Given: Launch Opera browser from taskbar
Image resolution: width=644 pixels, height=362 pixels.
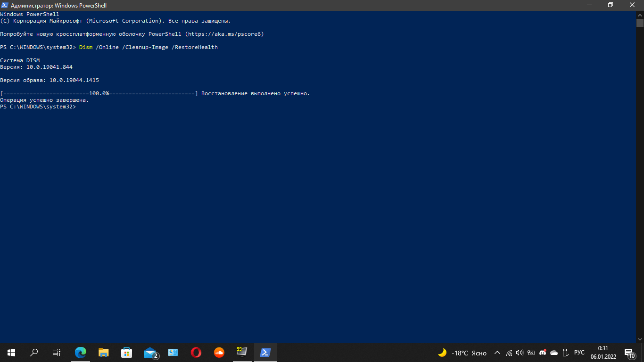Looking at the screenshot, I should tap(196, 352).
